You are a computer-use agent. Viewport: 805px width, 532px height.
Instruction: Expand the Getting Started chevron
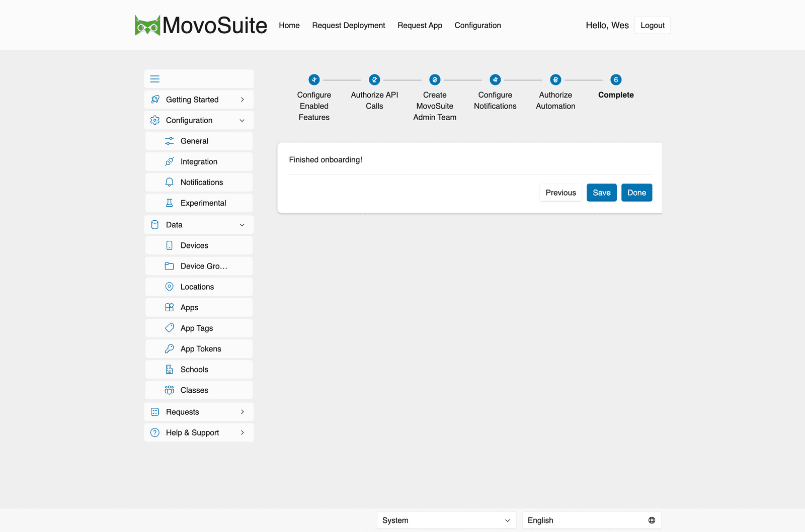tap(243, 100)
